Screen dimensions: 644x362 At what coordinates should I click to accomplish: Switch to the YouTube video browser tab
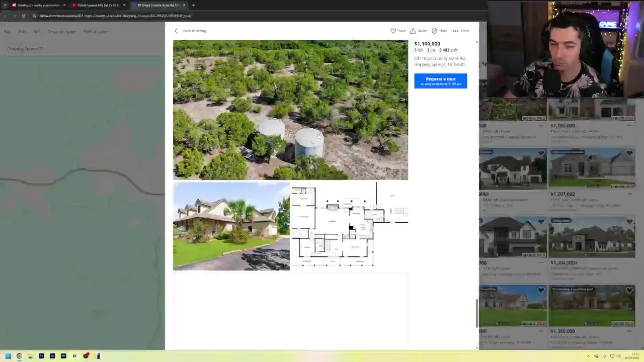pos(98,5)
